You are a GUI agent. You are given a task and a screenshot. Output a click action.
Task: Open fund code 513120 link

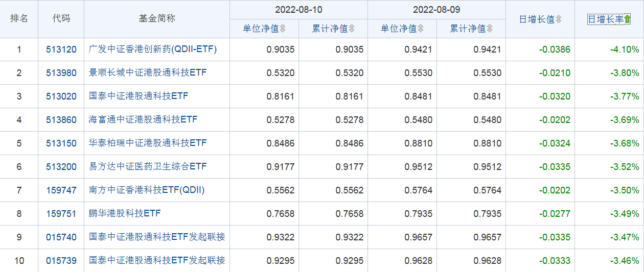[61, 50]
